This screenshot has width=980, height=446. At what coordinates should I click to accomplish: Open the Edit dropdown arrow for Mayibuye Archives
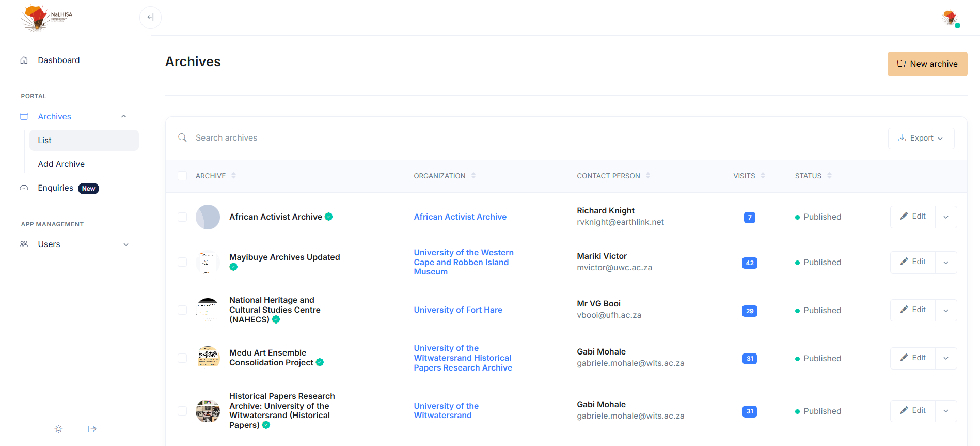coord(946,263)
